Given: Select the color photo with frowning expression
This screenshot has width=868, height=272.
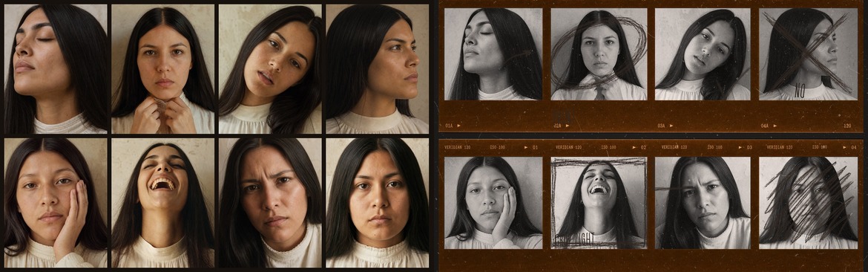Looking at the screenshot, I should pos(270,203).
